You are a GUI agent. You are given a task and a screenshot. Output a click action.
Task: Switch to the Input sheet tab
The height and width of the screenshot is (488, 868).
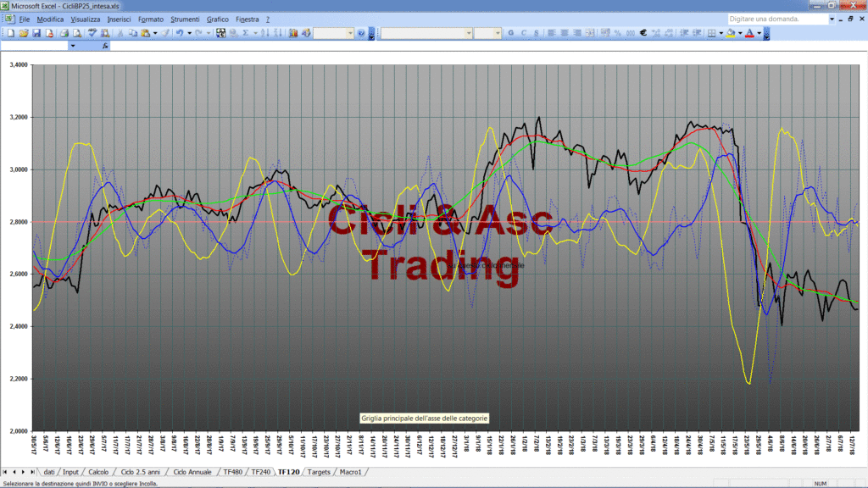(x=70, y=472)
